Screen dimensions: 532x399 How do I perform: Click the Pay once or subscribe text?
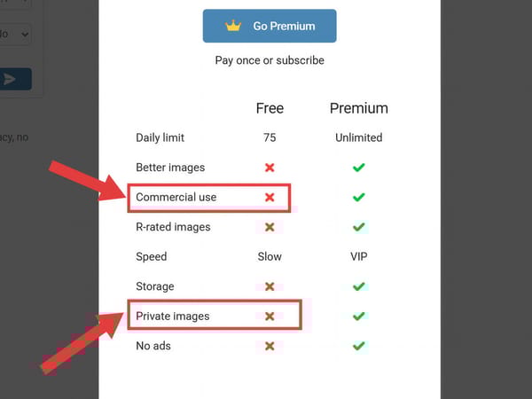click(270, 60)
